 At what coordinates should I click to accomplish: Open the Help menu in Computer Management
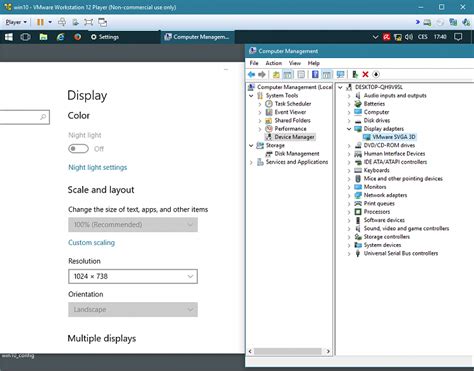[x=314, y=63]
